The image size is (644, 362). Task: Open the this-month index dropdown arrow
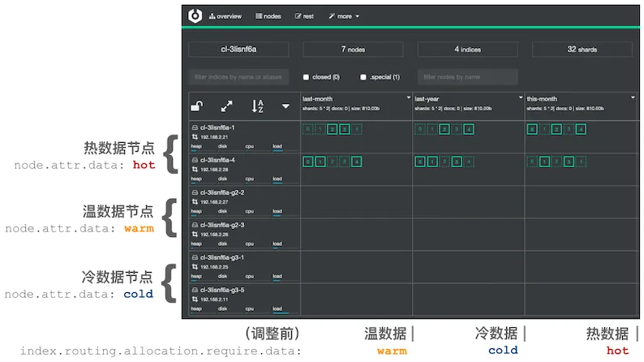click(633, 97)
